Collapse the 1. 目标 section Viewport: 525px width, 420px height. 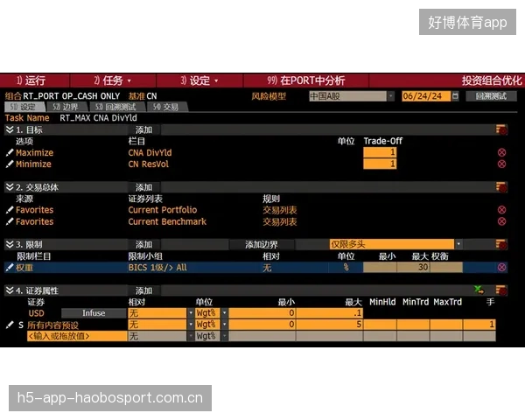[x=10, y=129]
